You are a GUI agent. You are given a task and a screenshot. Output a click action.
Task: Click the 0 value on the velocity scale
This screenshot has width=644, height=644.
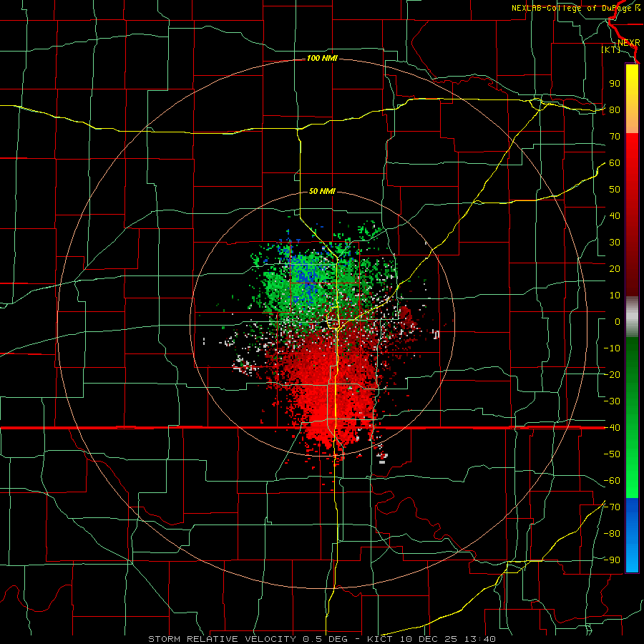618,321
